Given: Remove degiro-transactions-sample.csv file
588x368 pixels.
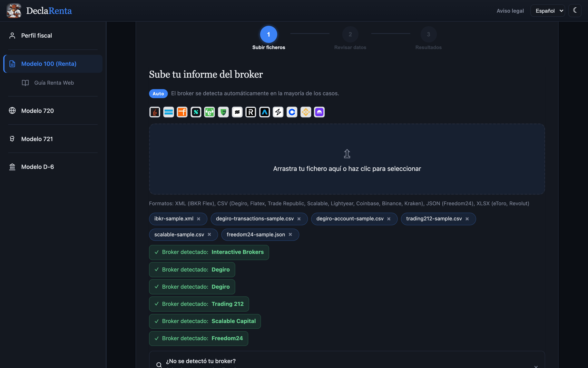Looking at the screenshot, I should pyautogui.click(x=299, y=219).
